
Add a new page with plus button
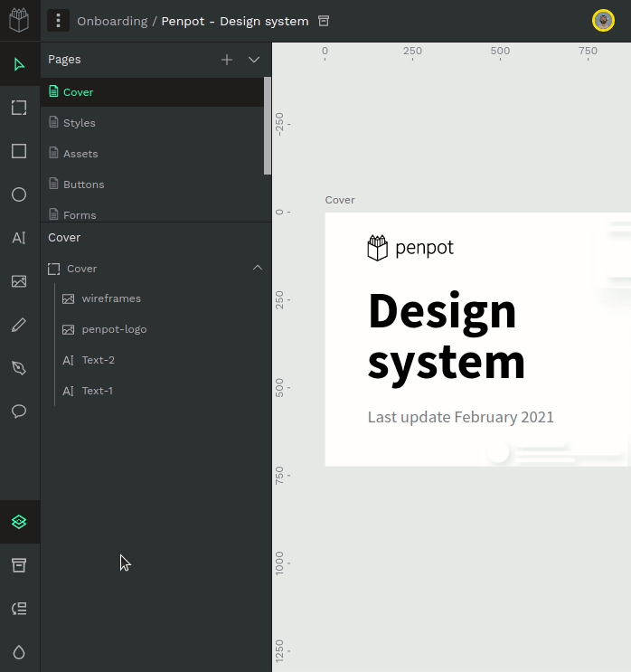point(227,60)
